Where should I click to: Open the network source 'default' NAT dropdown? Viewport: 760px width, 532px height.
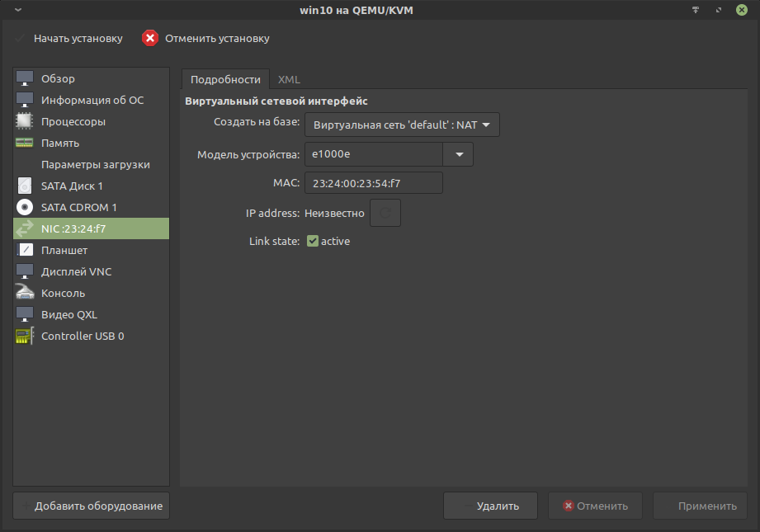tap(402, 125)
